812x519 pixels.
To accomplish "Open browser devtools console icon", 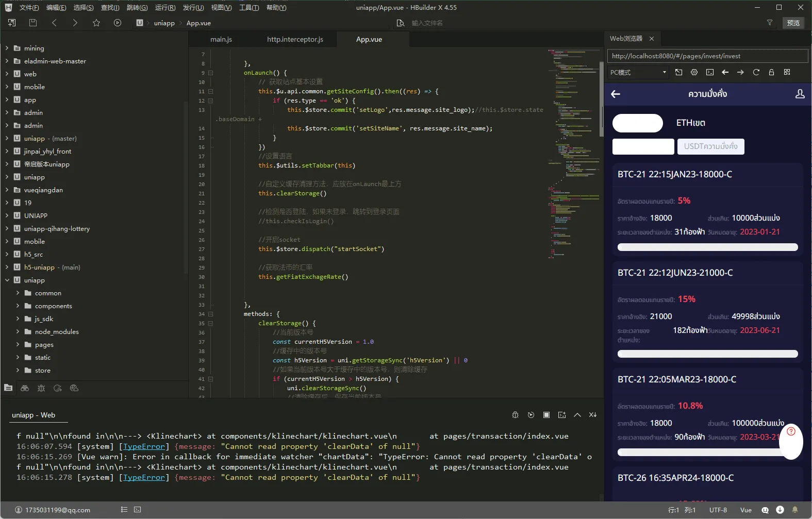I will click(710, 72).
